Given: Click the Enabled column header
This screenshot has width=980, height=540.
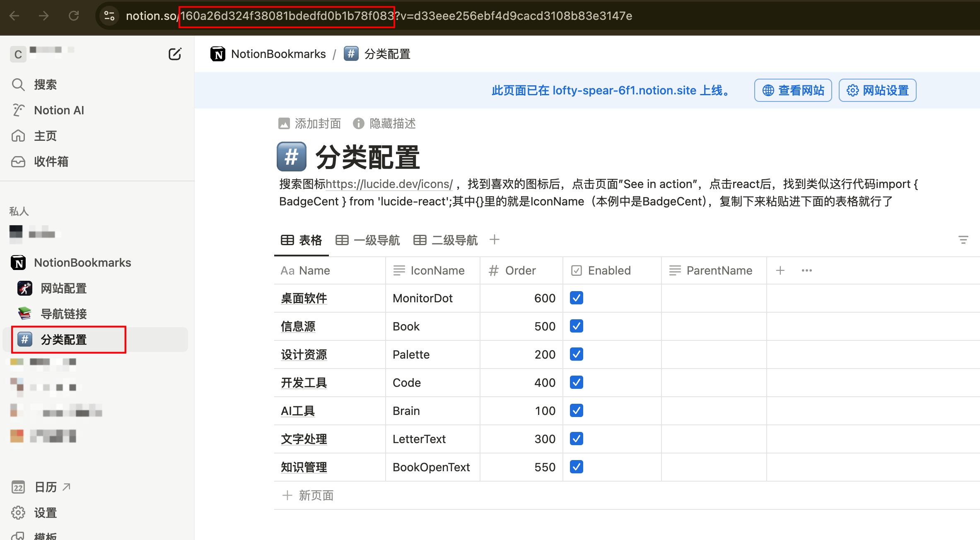Looking at the screenshot, I should click(612, 270).
